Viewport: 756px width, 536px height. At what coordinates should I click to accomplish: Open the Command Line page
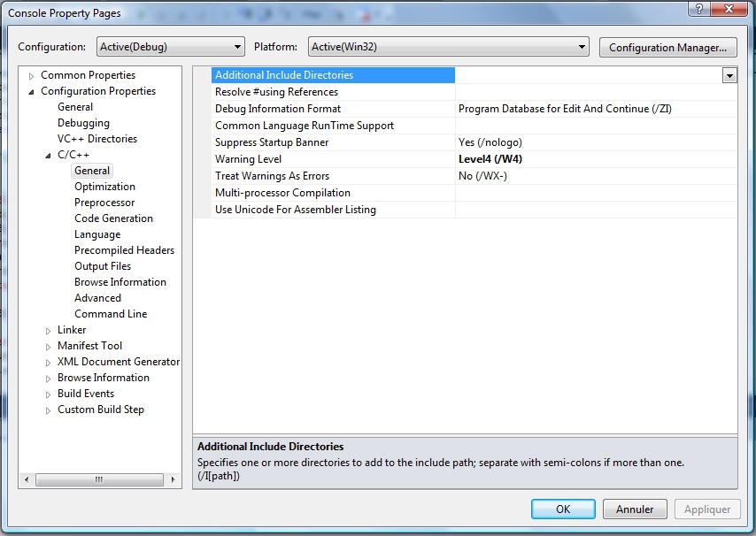[111, 314]
